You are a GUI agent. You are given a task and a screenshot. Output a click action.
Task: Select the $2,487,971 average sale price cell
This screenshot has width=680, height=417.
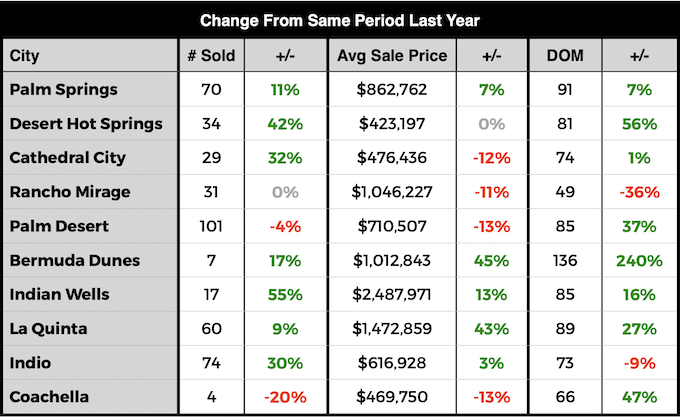[392, 294]
